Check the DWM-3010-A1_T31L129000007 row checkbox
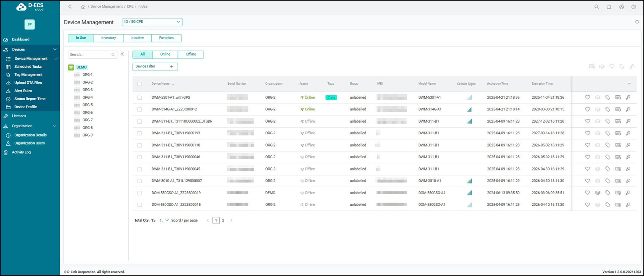Viewport: 644px width, 276px height. (139, 181)
